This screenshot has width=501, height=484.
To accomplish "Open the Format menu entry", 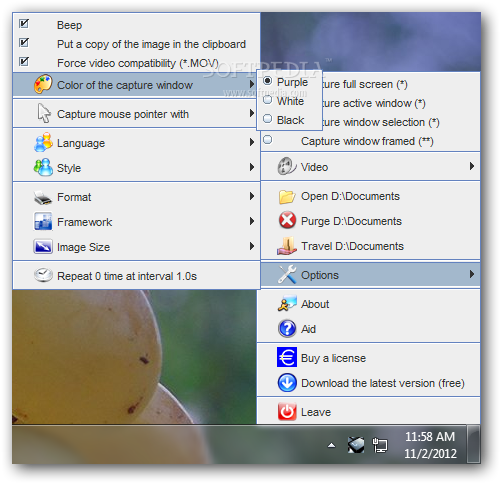I will 136,197.
